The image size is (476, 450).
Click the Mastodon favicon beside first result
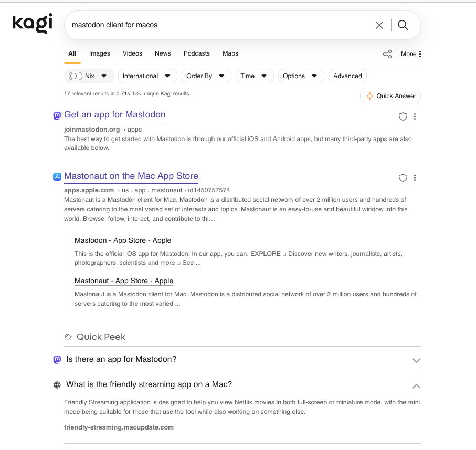tap(57, 116)
